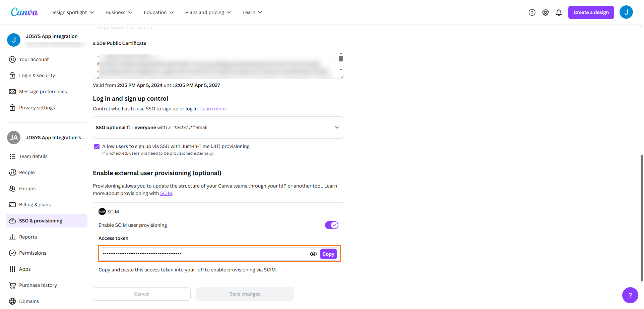Go to Permissions page
Screen dimensions: 644x309
pos(47,253)
